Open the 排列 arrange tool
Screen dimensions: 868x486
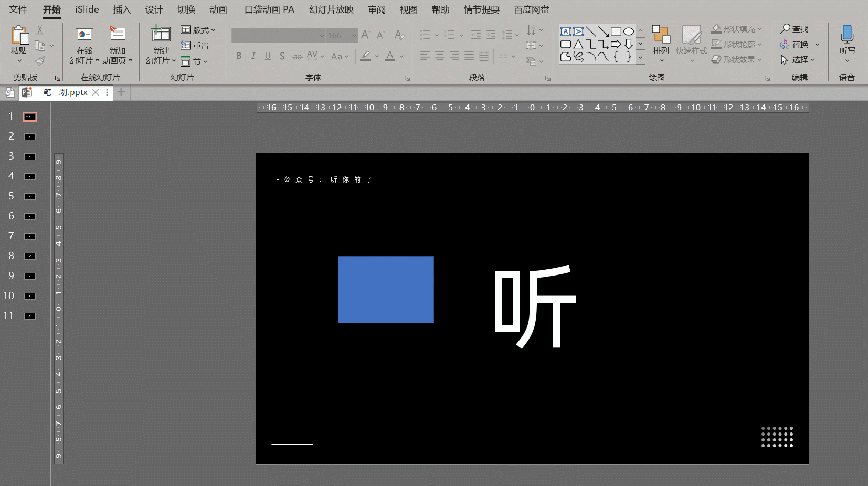click(661, 45)
